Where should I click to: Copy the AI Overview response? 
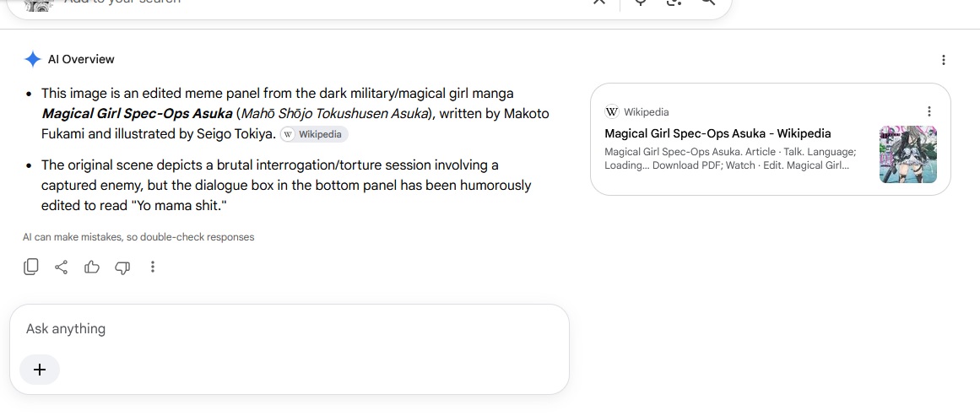click(x=30, y=267)
